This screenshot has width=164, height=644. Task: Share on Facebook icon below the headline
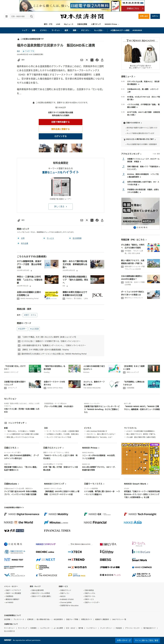(97, 60)
